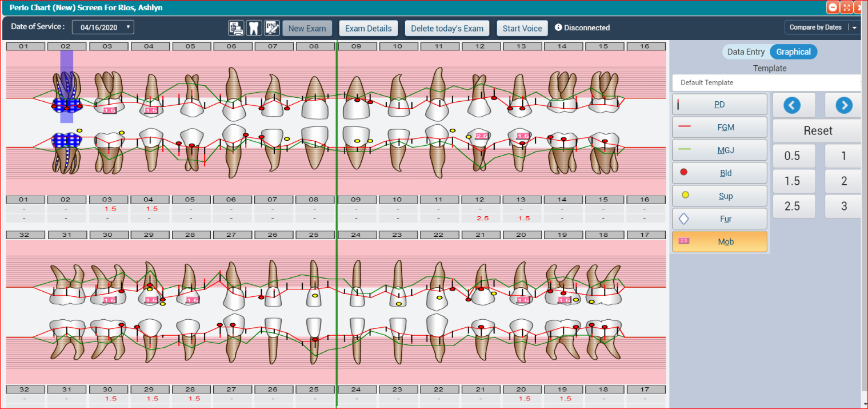Pick the Fur furcation tool
The width and height of the screenshot is (868, 409).
(719, 219)
